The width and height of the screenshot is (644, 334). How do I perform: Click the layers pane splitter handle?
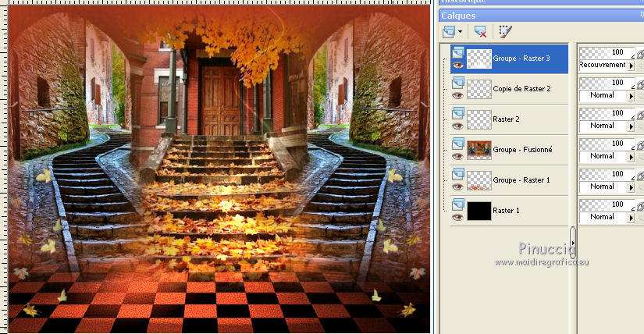pos(572,243)
